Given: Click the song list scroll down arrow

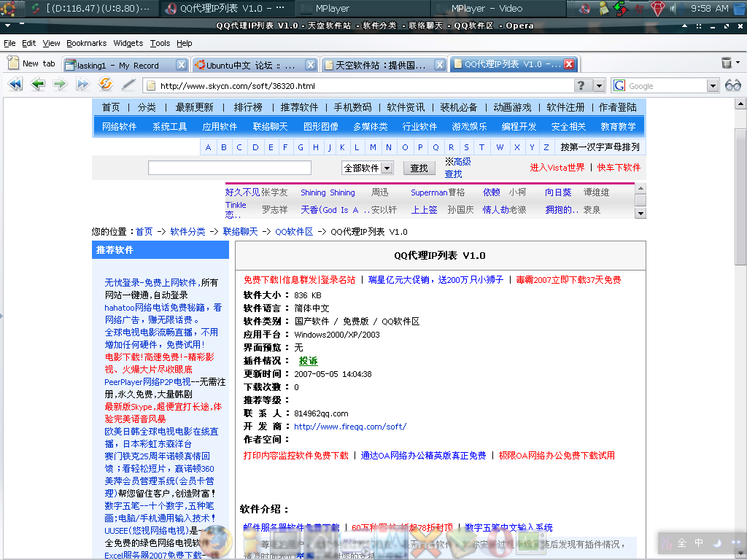Looking at the screenshot, I should [640, 214].
